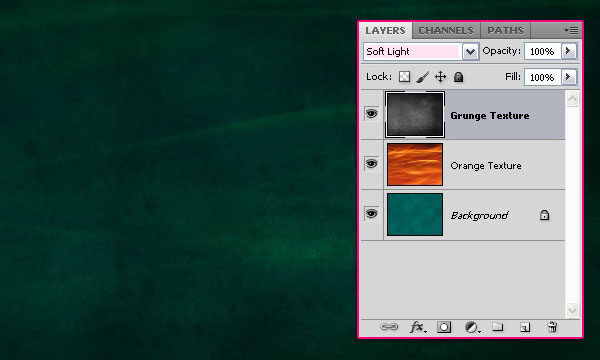Hide the Orange Texture layer
This screenshot has width=600, height=360.
[x=371, y=164]
